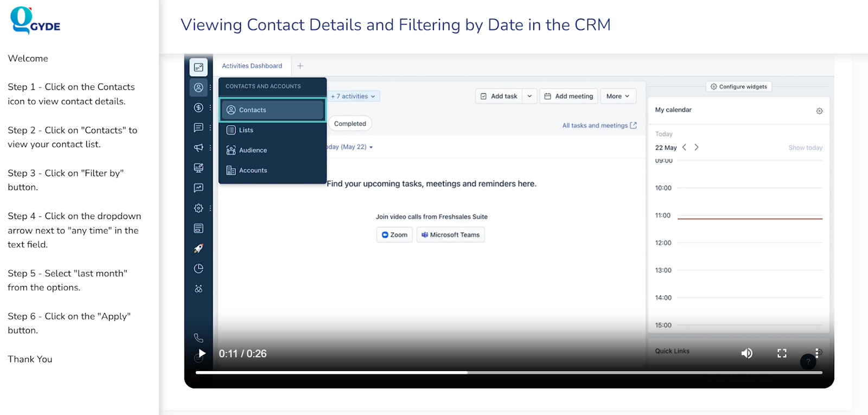The width and height of the screenshot is (868, 415).
Task: Select Contacts in the flyout menu
Action: [x=272, y=110]
